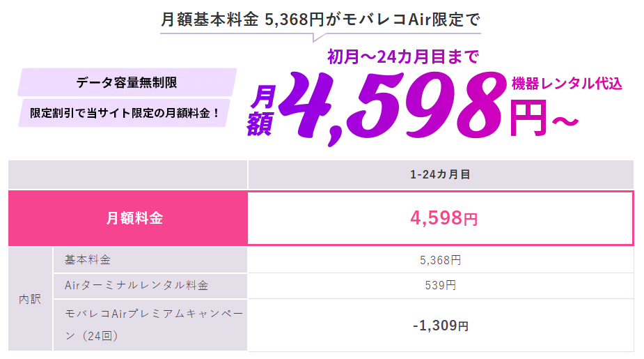Click the 4,598円 highlighted table cell

coord(441,218)
